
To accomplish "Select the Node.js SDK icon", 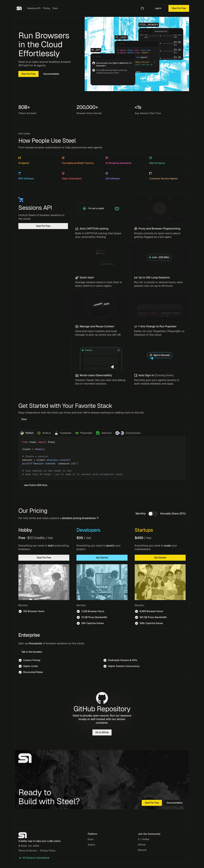I will click(x=39, y=433).
